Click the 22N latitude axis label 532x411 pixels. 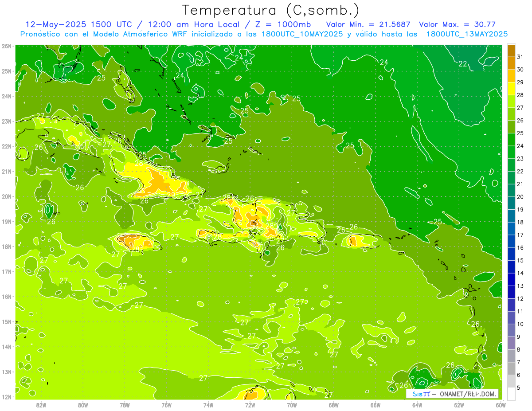[7, 146]
